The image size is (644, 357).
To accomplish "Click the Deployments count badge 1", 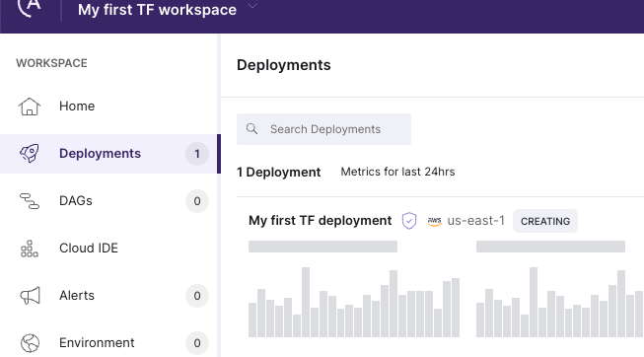I will (x=197, y=154).
